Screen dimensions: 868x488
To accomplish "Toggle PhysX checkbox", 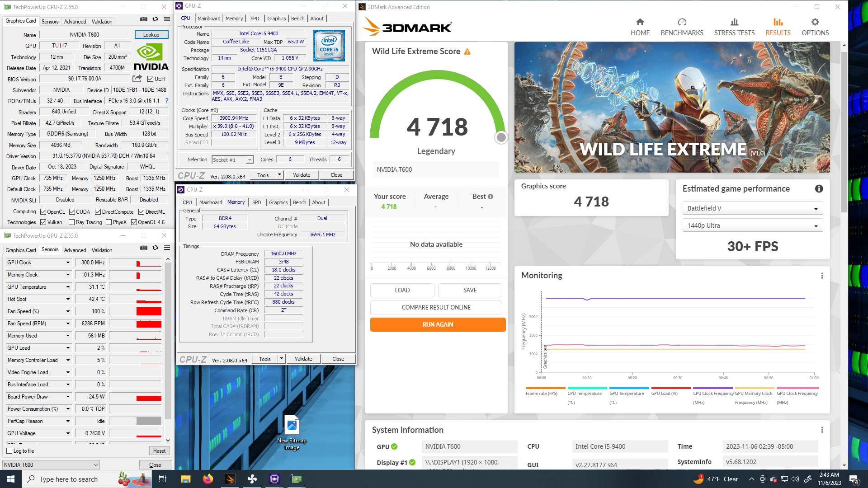I will pyautogui.click(x=108, y=222).
